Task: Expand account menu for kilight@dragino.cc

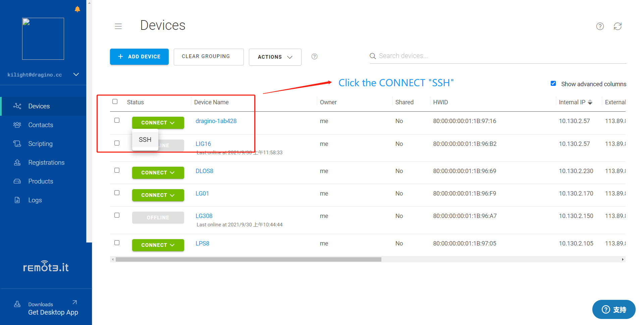Action: tap(76, 74)
